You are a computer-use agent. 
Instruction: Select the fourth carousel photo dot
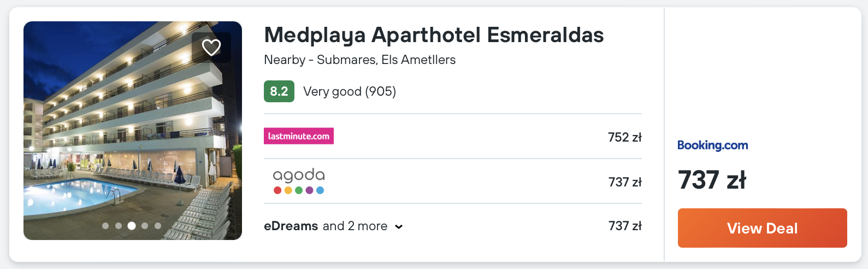(145, 226)
